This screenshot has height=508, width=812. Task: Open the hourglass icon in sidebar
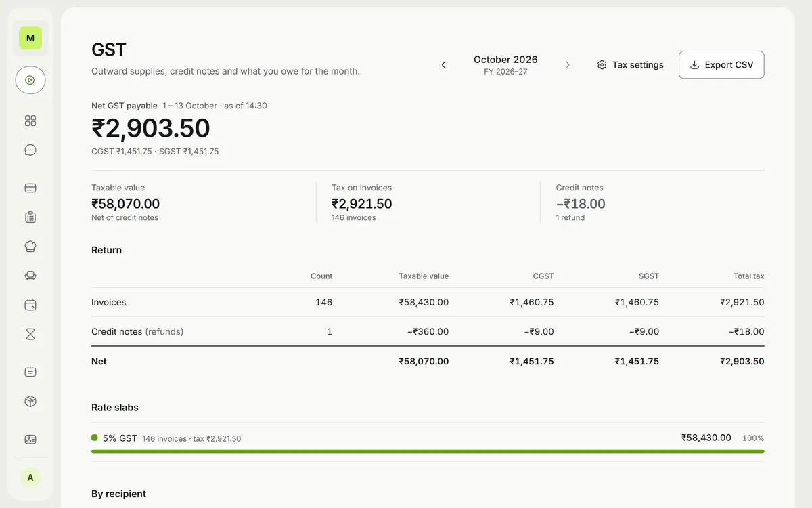tap(30, 334)
